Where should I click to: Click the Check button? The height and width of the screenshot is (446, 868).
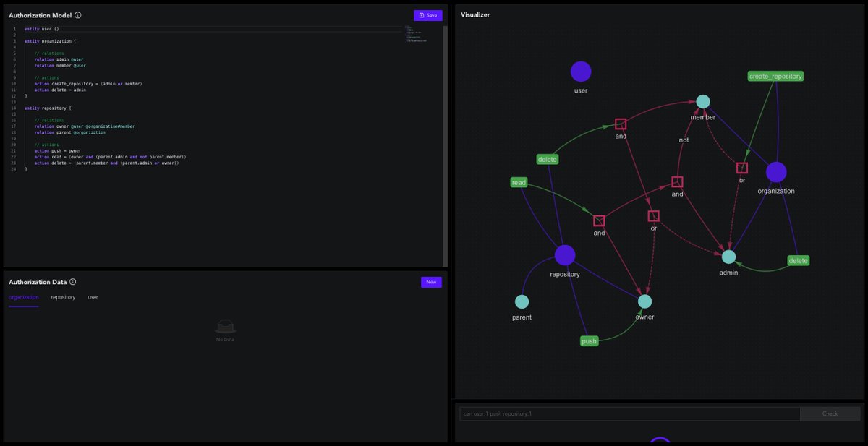pyautogui.click(x=830, y=413)
